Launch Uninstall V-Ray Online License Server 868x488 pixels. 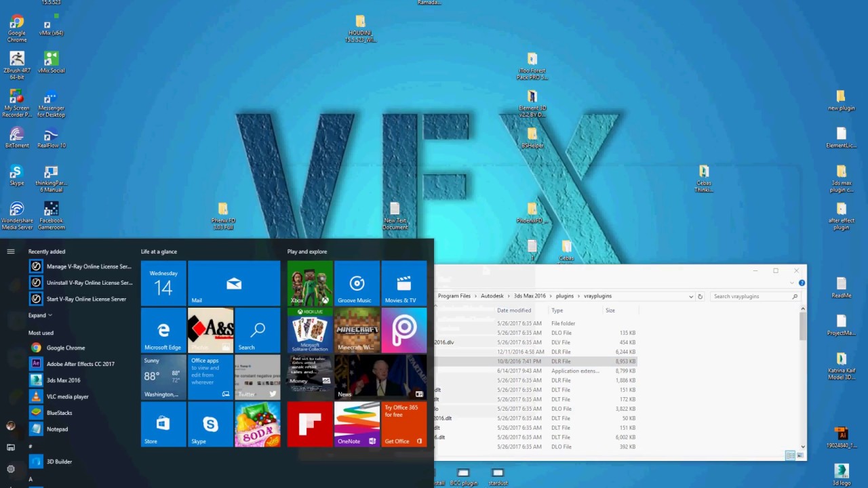(x=81, y=283)
